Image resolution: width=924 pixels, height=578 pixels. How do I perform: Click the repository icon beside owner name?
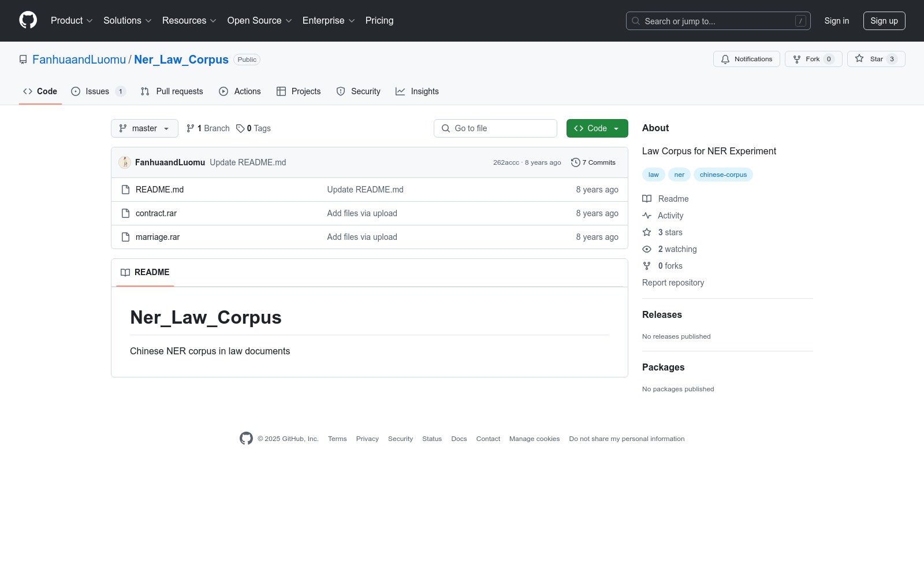[23, 60]
